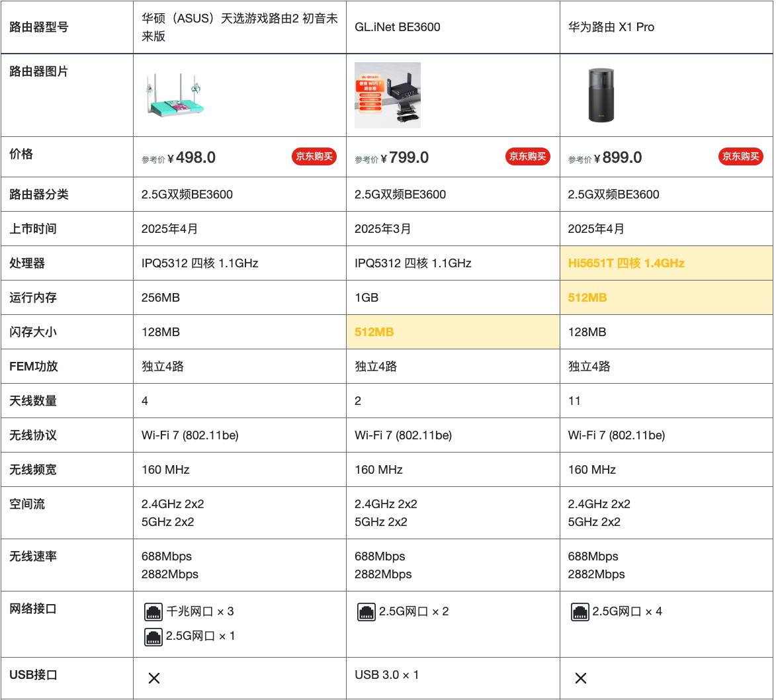Click the 路由器图片 row label
Screen dimensions: 776x700
(39, 71)
